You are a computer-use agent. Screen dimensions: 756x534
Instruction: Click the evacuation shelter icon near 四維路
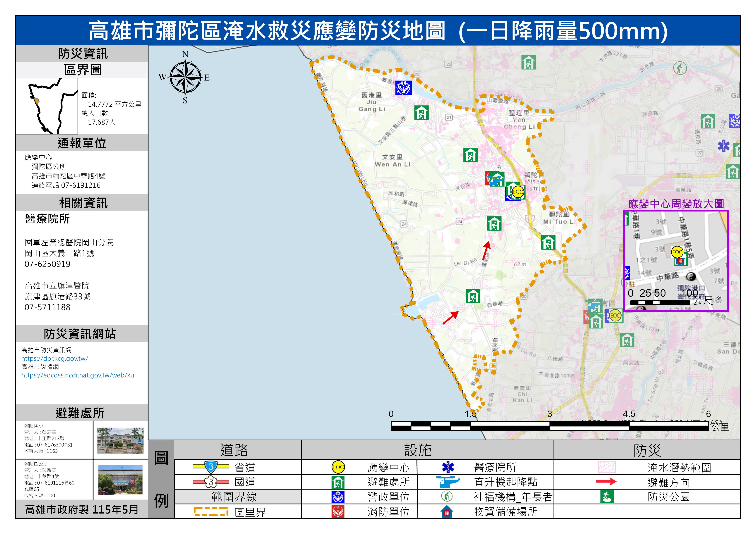(x=473, y=296)
